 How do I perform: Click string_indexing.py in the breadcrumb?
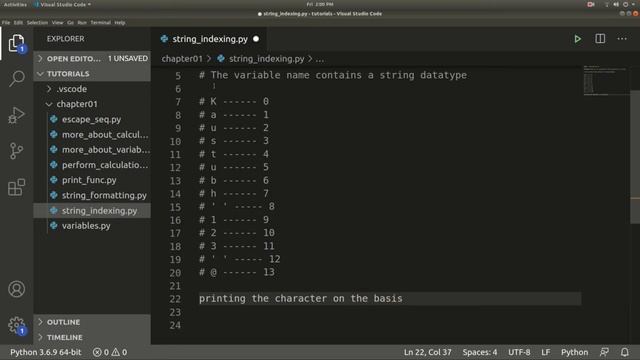(x=266, y=58)
